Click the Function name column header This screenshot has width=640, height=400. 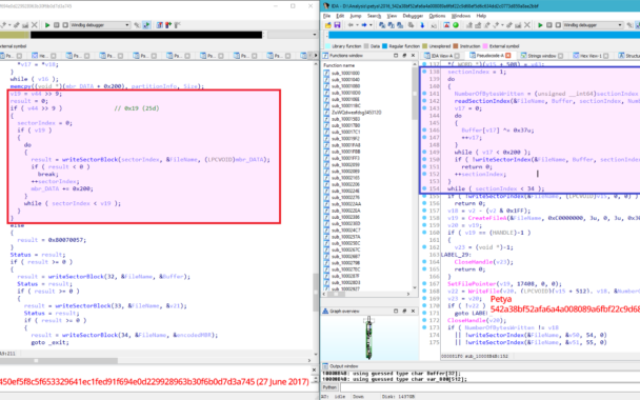point(339,65)
